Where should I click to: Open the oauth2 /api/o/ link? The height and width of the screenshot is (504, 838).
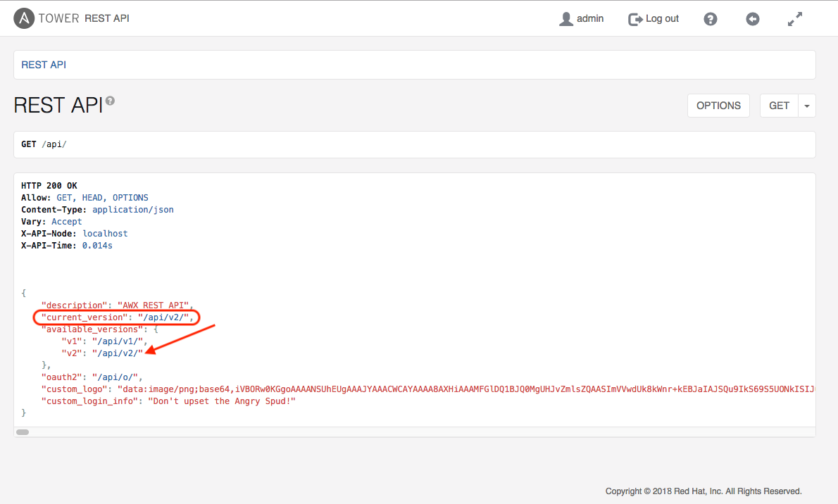118,377
